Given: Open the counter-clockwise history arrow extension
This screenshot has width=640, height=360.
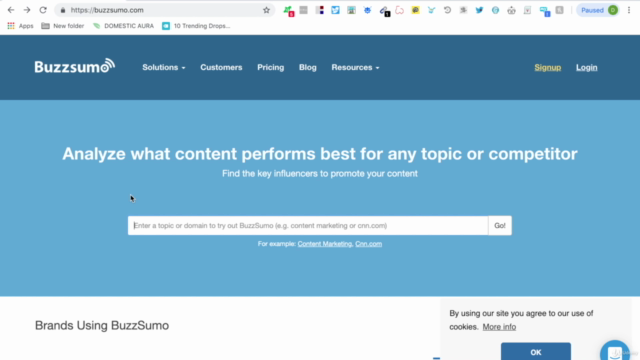Looking at the screenshot, I should click(x=447, y=10).
